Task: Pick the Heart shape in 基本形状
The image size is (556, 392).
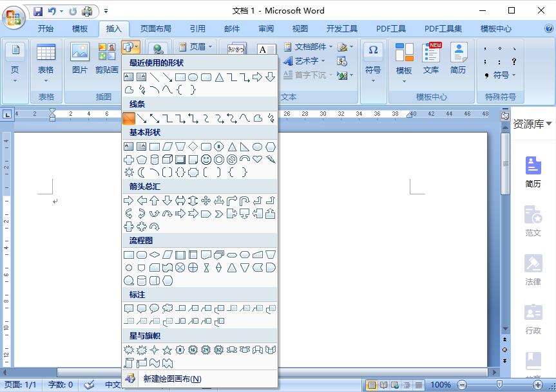Action: (258, 160)
